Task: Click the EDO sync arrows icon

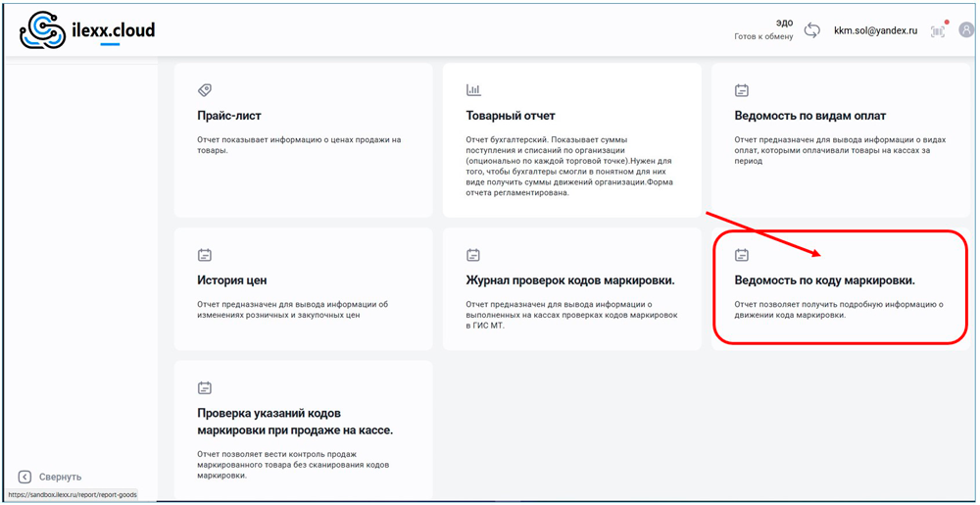Action: (x=811, y=30)
